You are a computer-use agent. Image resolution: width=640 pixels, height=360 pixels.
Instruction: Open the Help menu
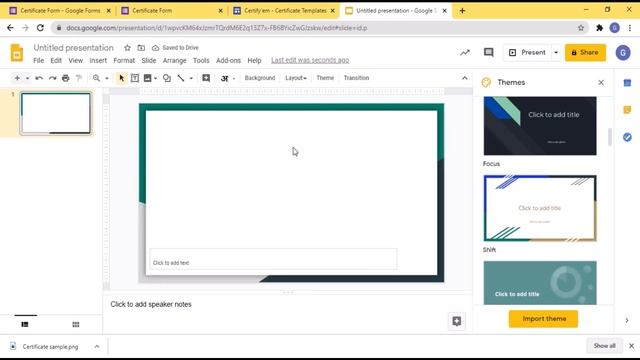click(254, 60)
